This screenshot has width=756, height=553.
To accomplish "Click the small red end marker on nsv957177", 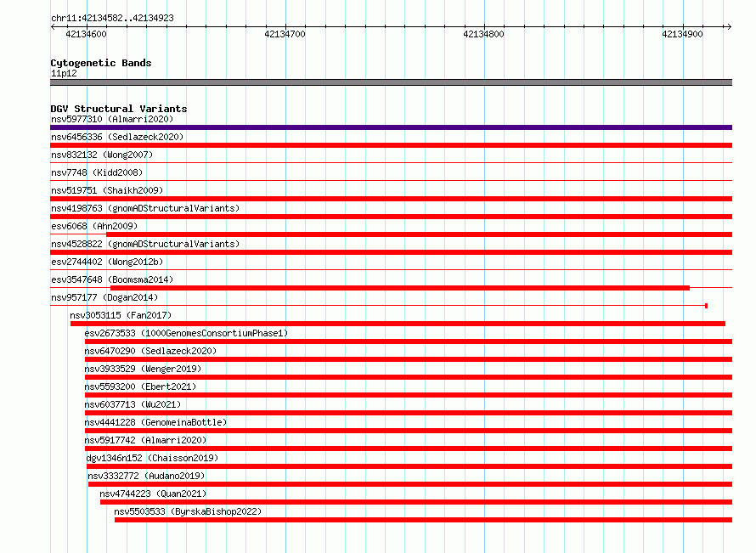I will 707,306.
